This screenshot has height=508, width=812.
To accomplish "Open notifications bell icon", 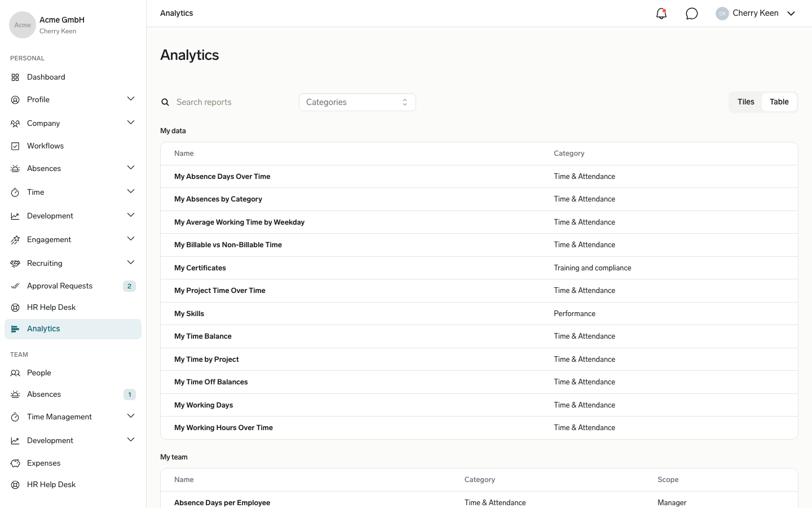I will [x=661, y=14].
